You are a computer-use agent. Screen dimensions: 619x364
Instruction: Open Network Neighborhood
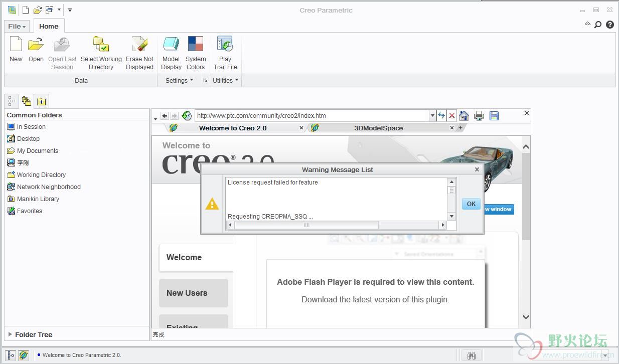[44, 187]
